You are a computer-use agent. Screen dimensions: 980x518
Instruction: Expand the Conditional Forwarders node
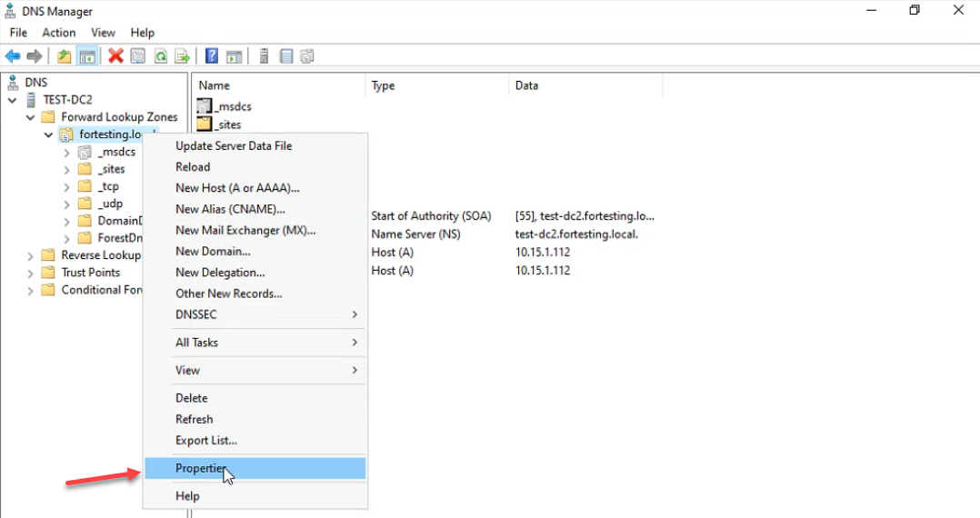click(x=31, y=291)
